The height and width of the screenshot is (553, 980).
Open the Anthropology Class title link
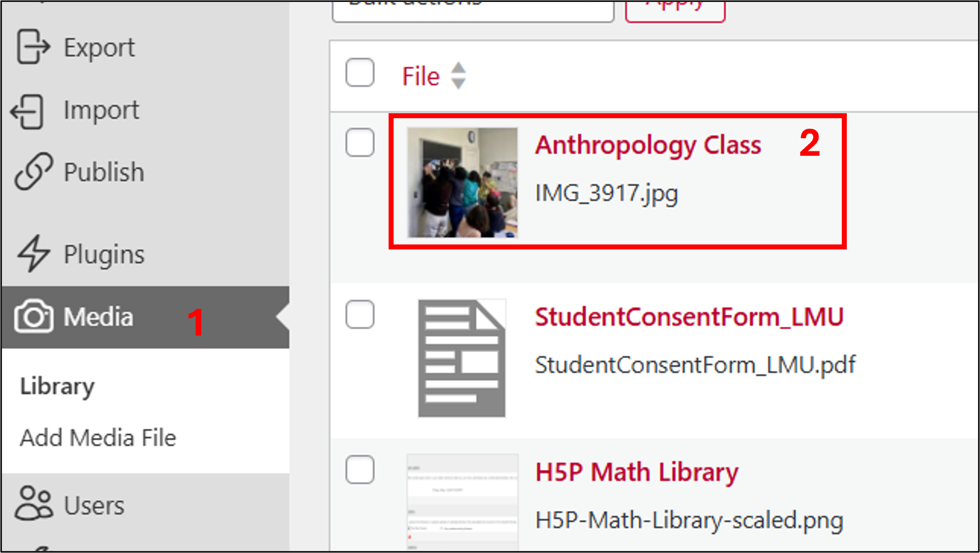coord(648,145)
